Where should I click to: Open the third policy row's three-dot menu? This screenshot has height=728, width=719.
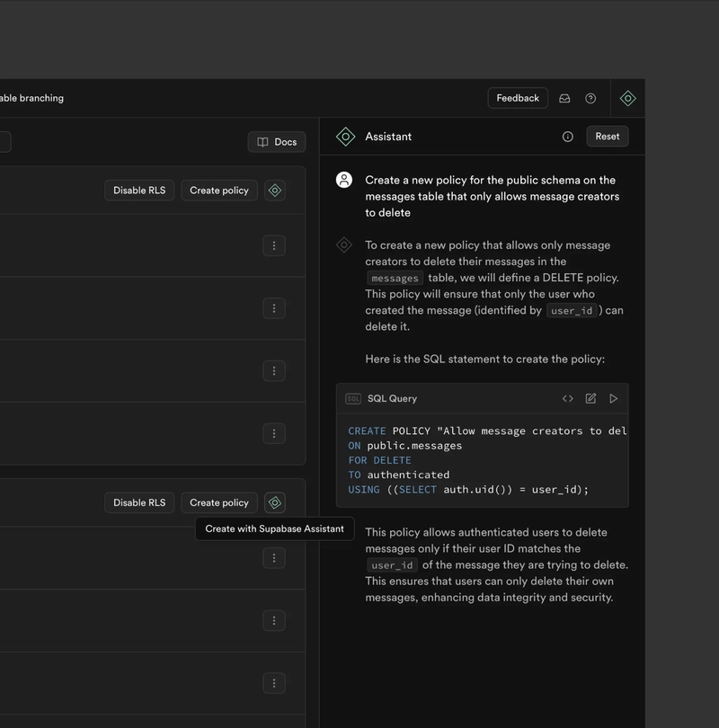pyautogui.click(x=274, y=371)
